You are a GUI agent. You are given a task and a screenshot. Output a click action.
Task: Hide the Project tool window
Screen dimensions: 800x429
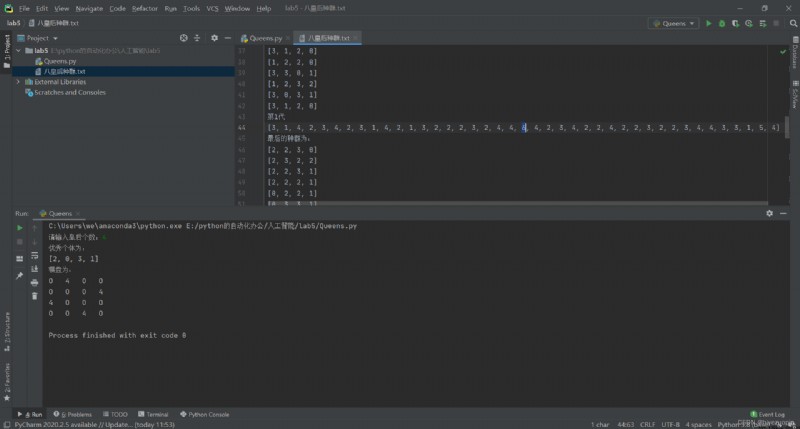(228, 38)
